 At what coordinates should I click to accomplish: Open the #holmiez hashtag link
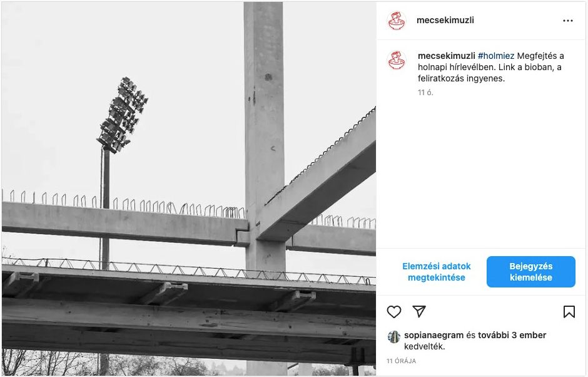[x=496, y=56]
